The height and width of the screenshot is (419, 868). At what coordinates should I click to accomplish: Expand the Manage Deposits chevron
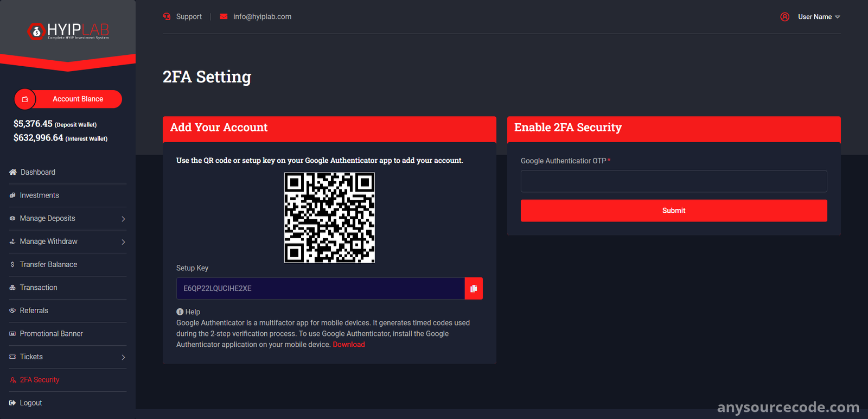coord(123,219)
